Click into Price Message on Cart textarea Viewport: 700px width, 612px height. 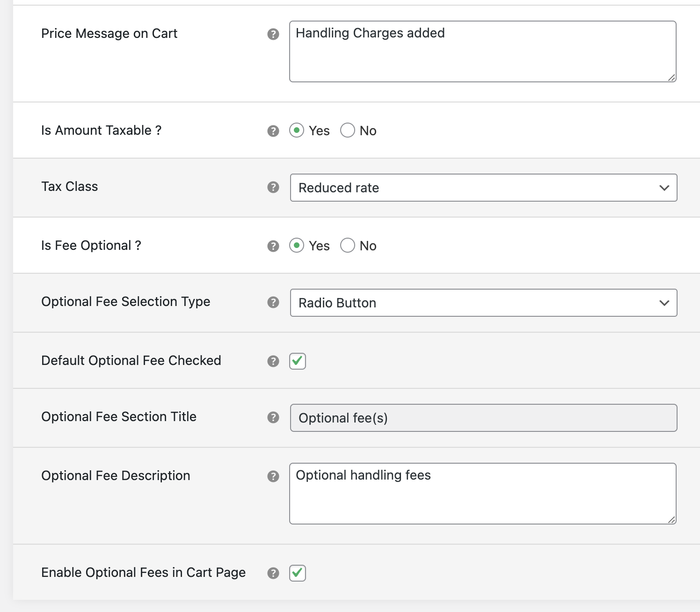point(483,51)
